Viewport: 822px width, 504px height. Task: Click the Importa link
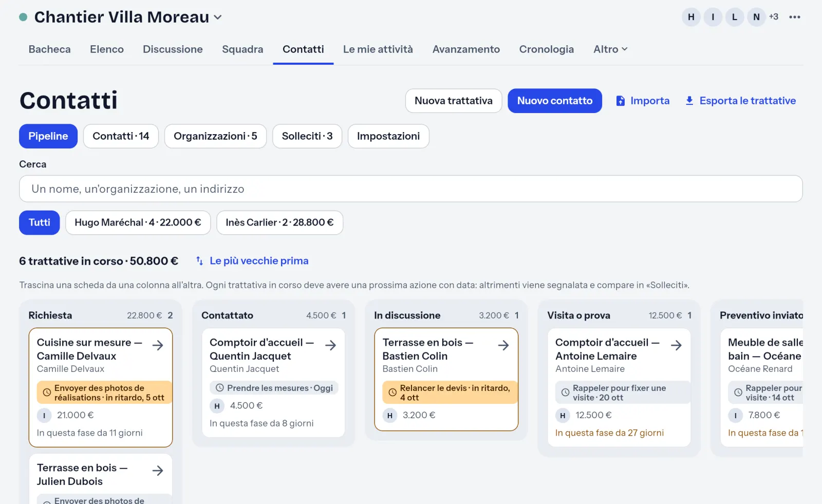click(643, 101)
